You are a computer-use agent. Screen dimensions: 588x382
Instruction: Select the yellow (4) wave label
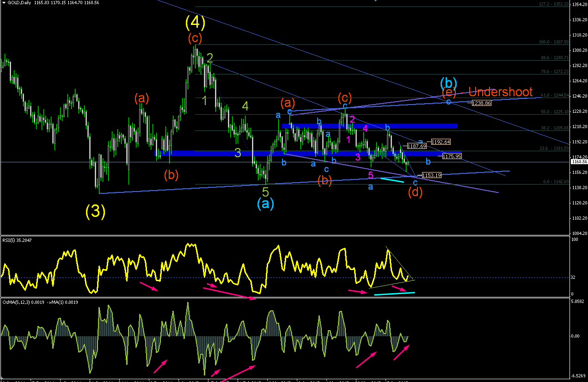pyautogui.click(x=195, y=21)
